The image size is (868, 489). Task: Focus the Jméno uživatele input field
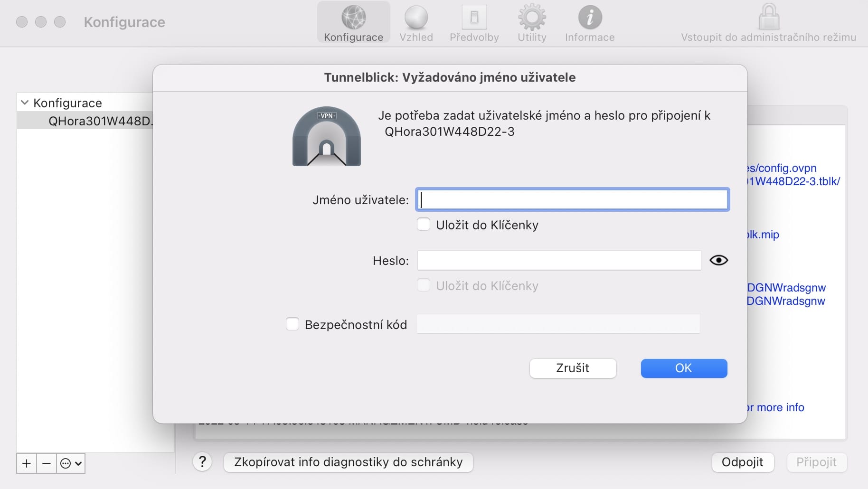(x=572, y=199)
